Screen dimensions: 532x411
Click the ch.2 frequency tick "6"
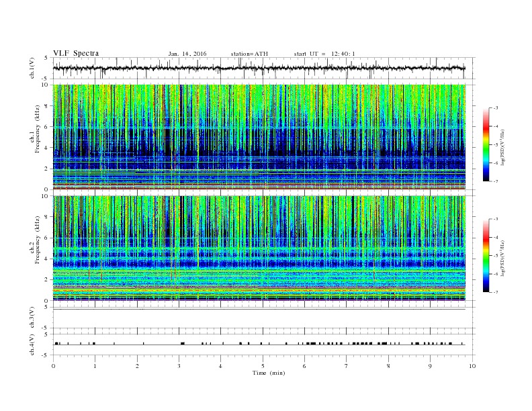point(46,238)
